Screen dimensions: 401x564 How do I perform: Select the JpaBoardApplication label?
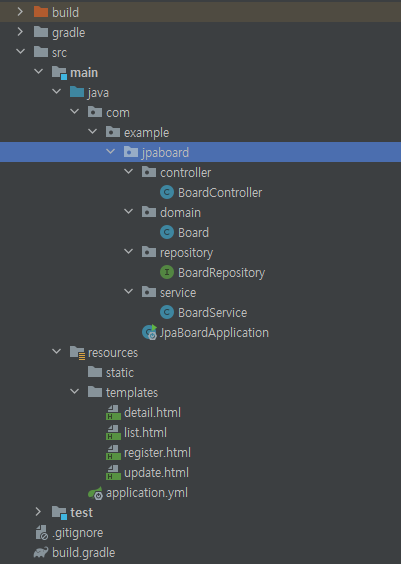click(x=214, y=333)
